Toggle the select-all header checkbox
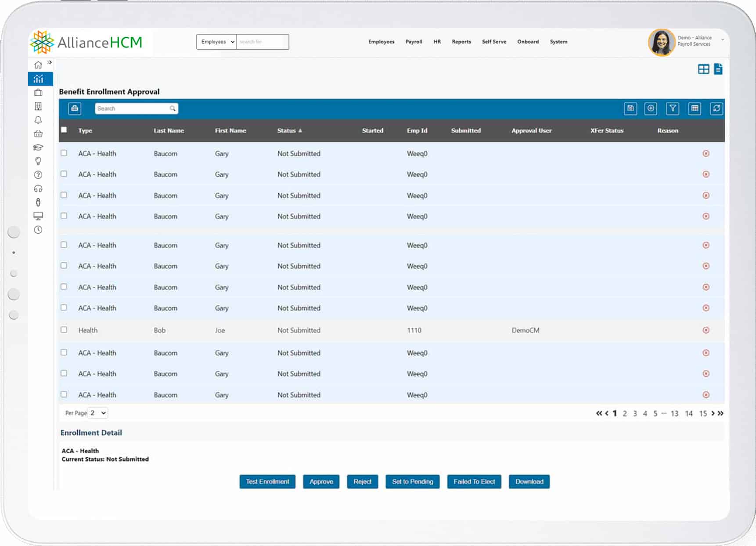Image resolution: width=756 pixels, height=546 pixels. [64, 130]
